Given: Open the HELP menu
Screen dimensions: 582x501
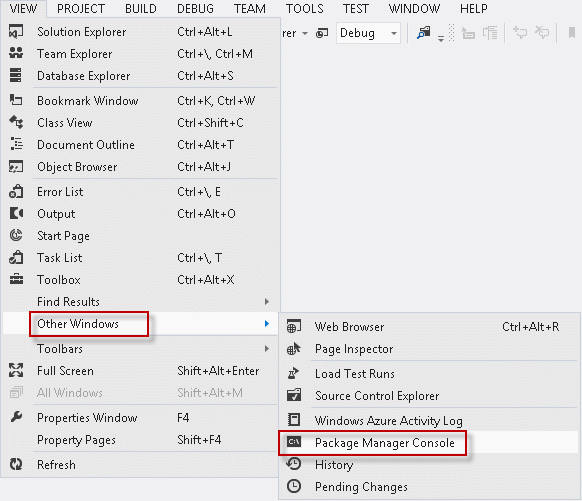Looking at the screenshot, I should 474,8.
